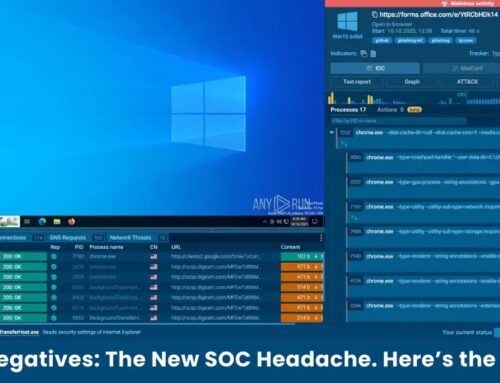500x383 pixels.
Task: Click the PID column header
Action: pos(79,247)
